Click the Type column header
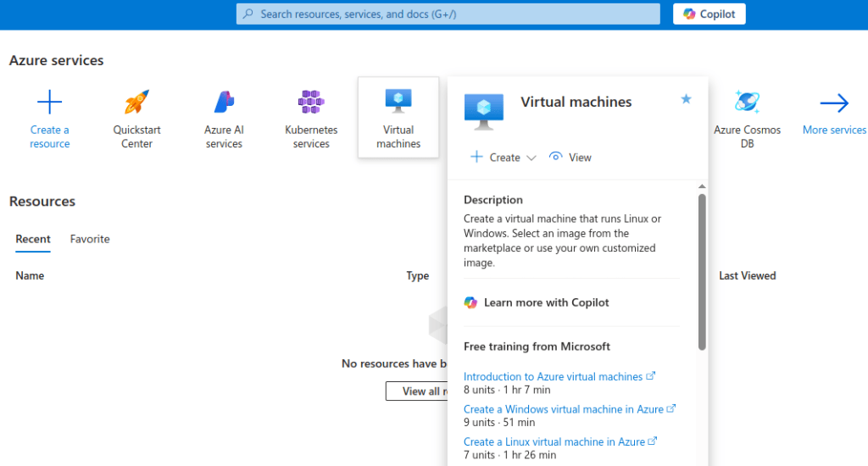868x466 pixels. click(x=417, y=275)
